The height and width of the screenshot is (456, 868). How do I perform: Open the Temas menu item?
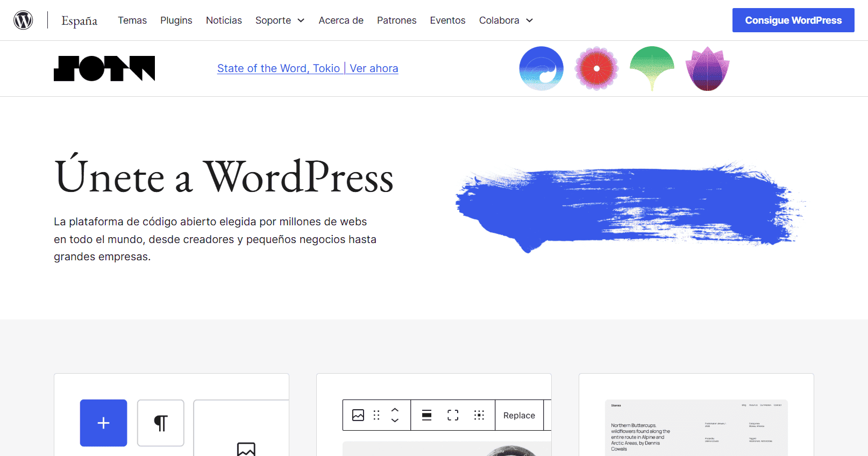point(132,20)
